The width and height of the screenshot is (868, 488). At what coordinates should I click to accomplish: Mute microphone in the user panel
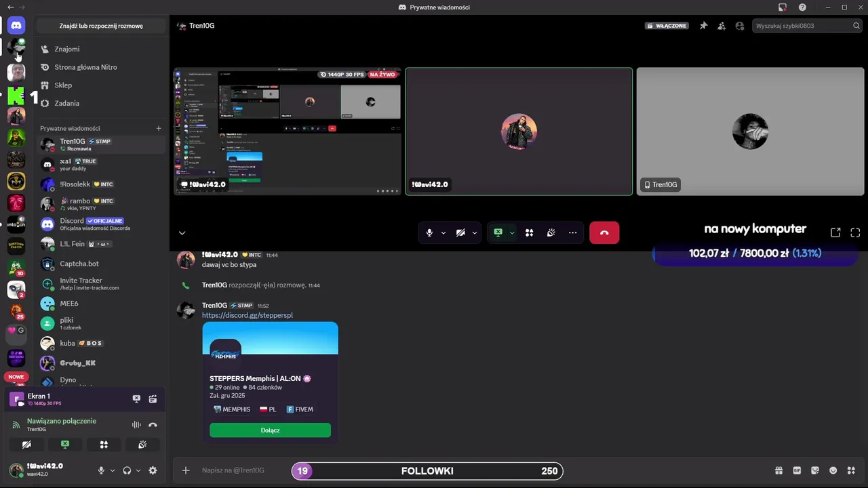point(101,470)
